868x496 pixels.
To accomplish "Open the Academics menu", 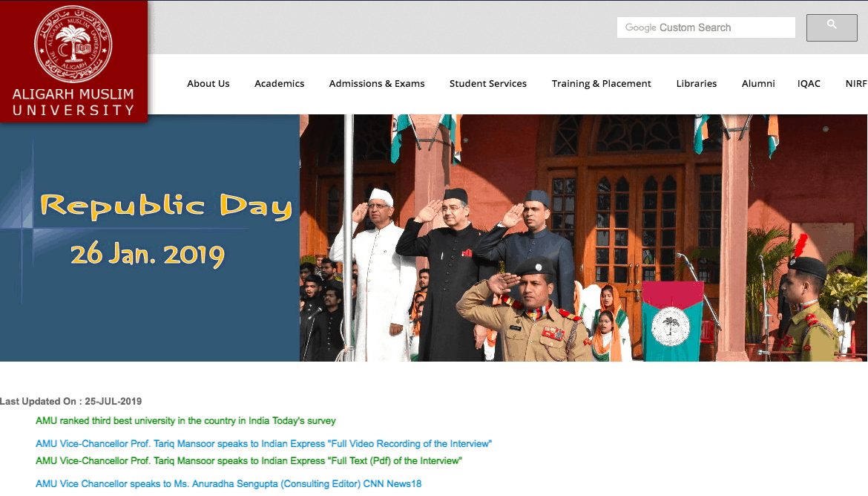I will [x=279, y=84].
